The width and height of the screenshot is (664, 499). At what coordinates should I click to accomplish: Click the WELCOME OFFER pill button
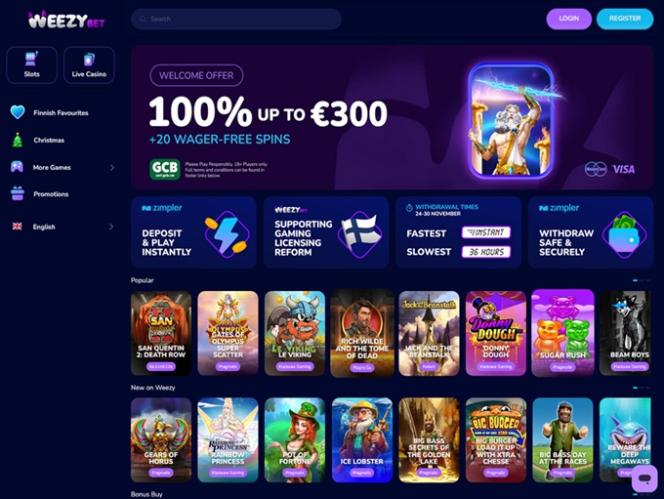[196, 75]
